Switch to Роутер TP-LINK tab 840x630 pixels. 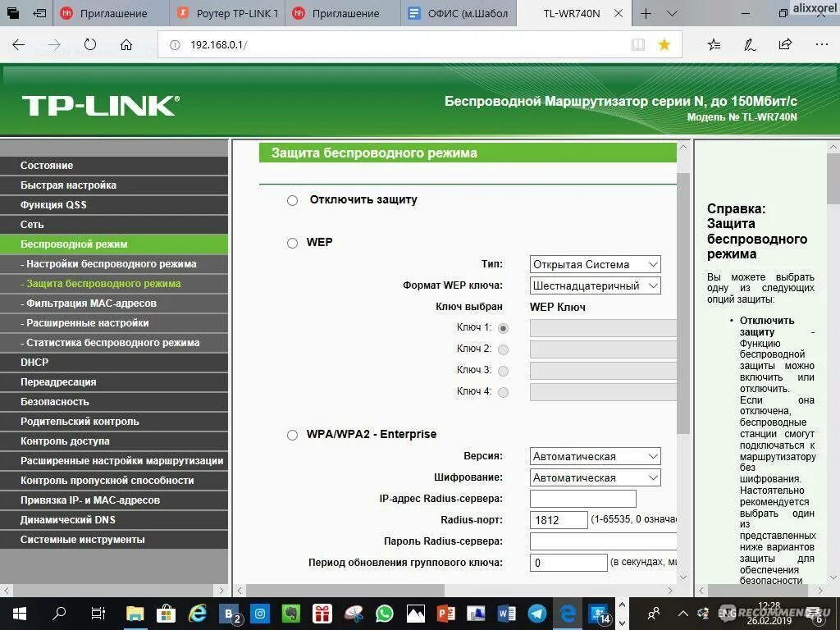click(228, 13)
